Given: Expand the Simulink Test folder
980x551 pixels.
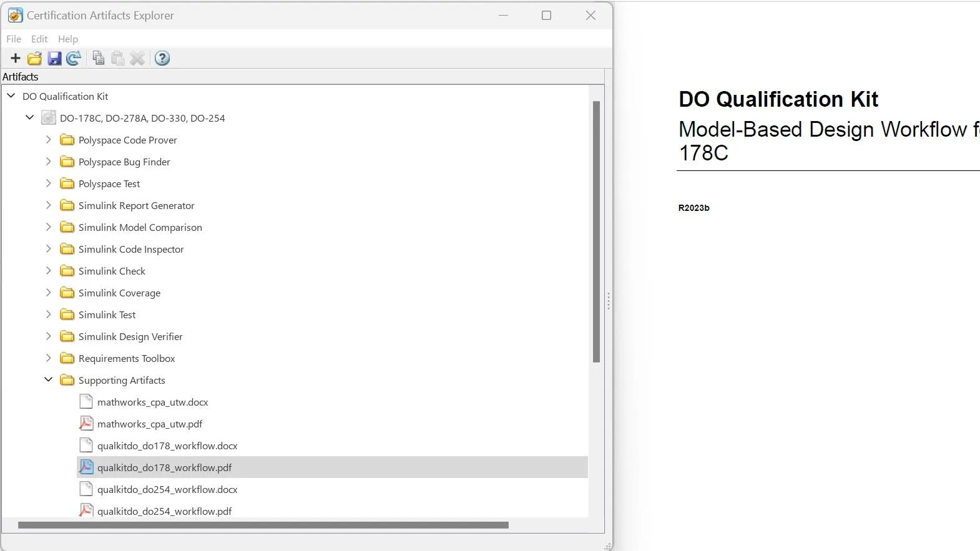Looking at the screenshot, I should coord(48,314).
